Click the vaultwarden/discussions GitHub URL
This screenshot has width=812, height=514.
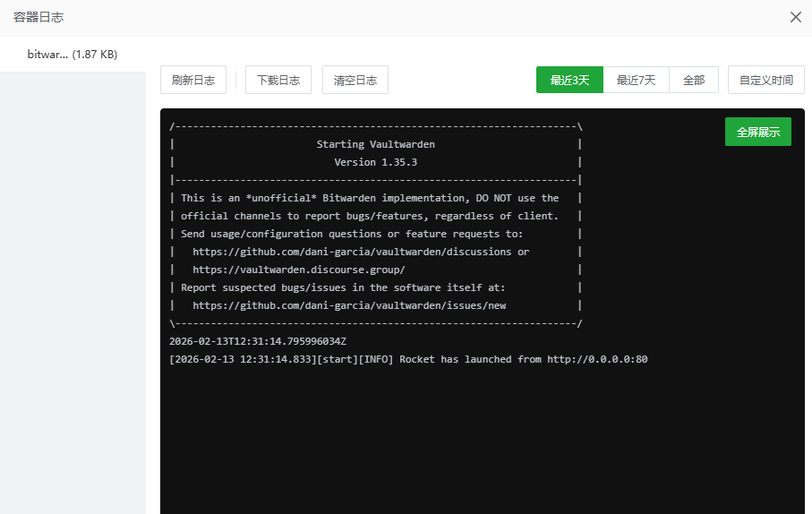click(x=361, y=252)
